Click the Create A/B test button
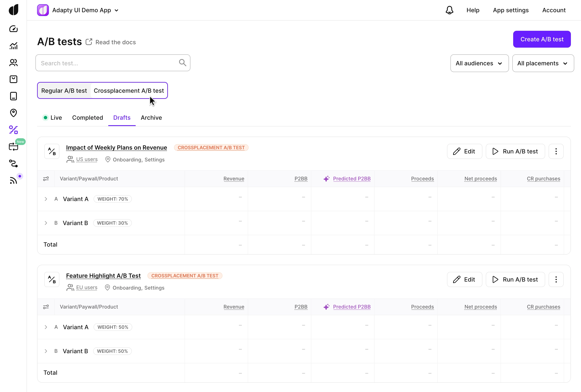Viewport: 581px width, 392px height. click(x=542, y=39)
